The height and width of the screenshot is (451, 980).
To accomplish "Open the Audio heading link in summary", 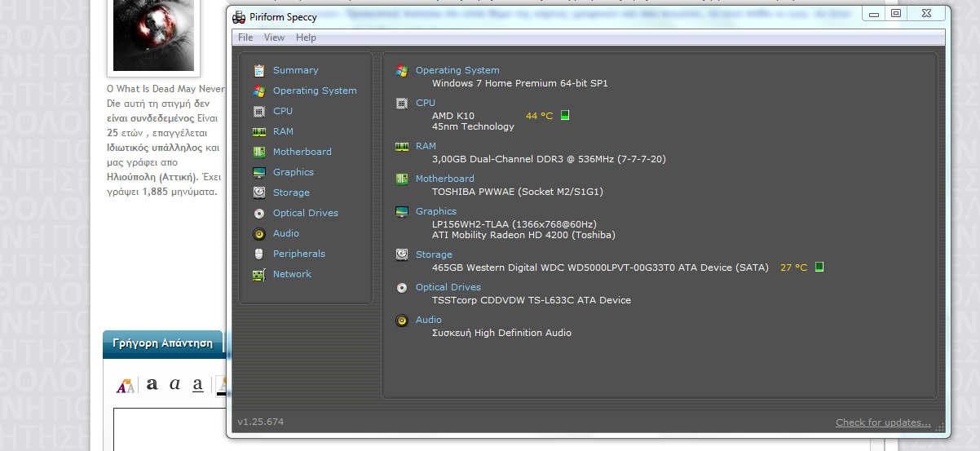I will pyautogui.click(x=429, y=320).
